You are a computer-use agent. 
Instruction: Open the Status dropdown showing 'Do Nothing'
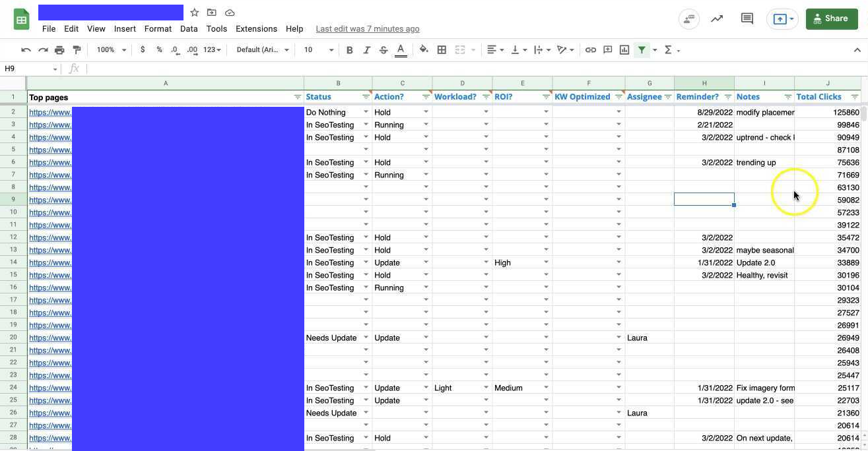coord(366,112)
